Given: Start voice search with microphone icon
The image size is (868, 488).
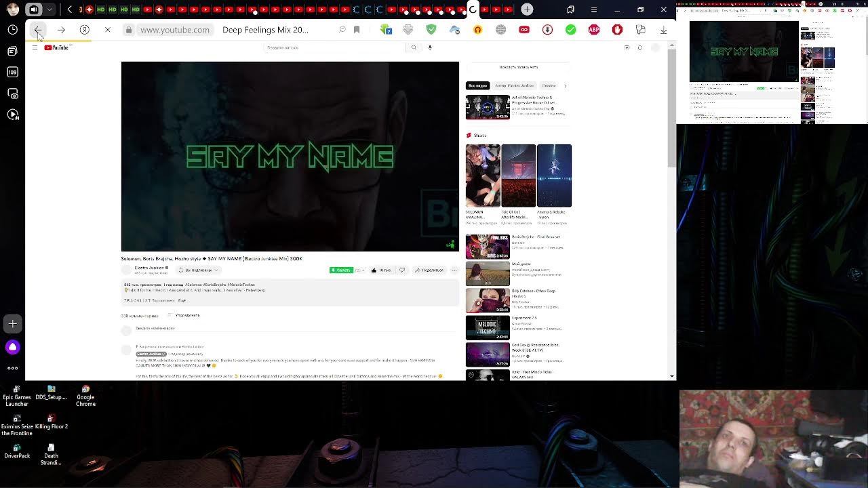Looking at the screenshot, I should 429,47.
